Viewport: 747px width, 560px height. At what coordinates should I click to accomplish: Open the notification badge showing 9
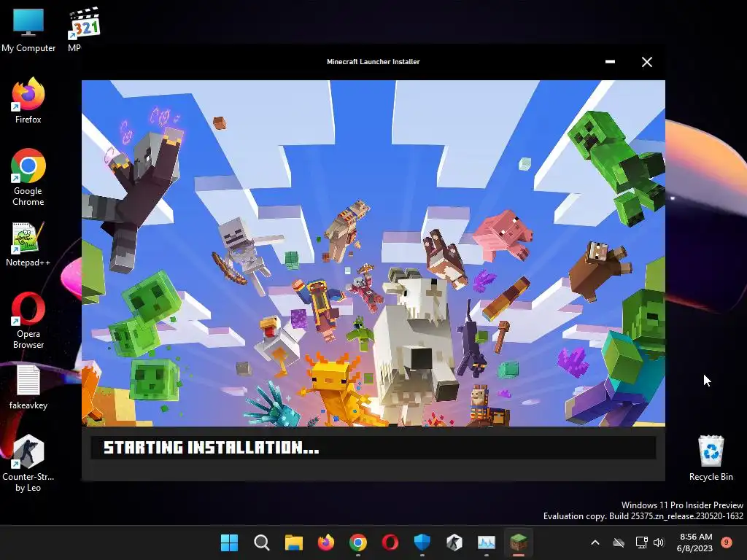click(x=727, y=542)
